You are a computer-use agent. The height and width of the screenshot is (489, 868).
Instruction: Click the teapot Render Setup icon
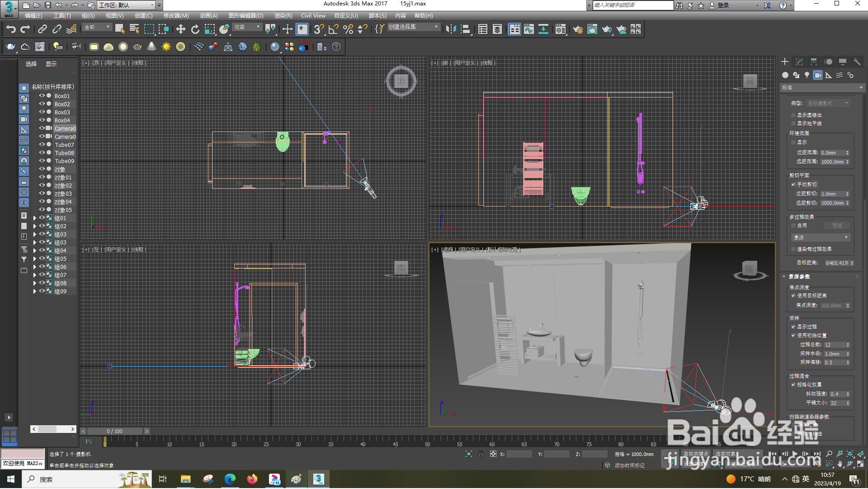(x=577, y=30)
